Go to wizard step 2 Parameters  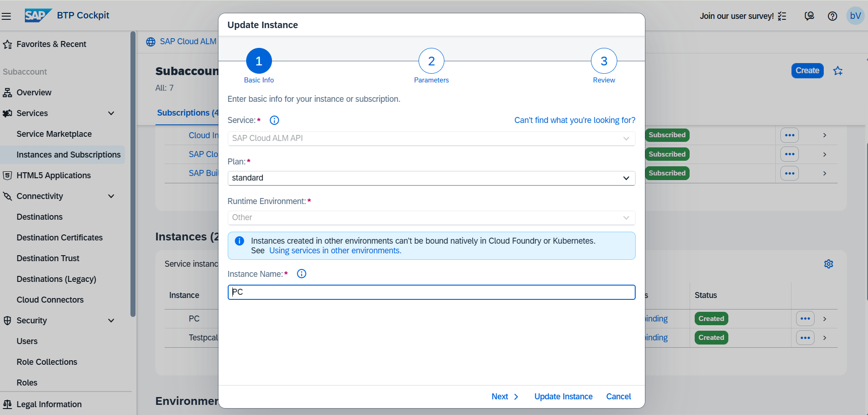tap(431, 61)
